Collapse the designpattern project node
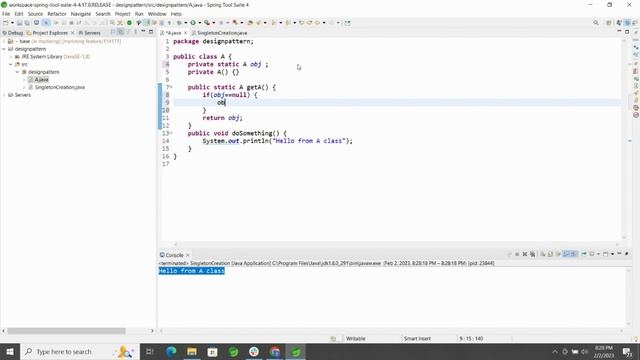 point(4,49)
